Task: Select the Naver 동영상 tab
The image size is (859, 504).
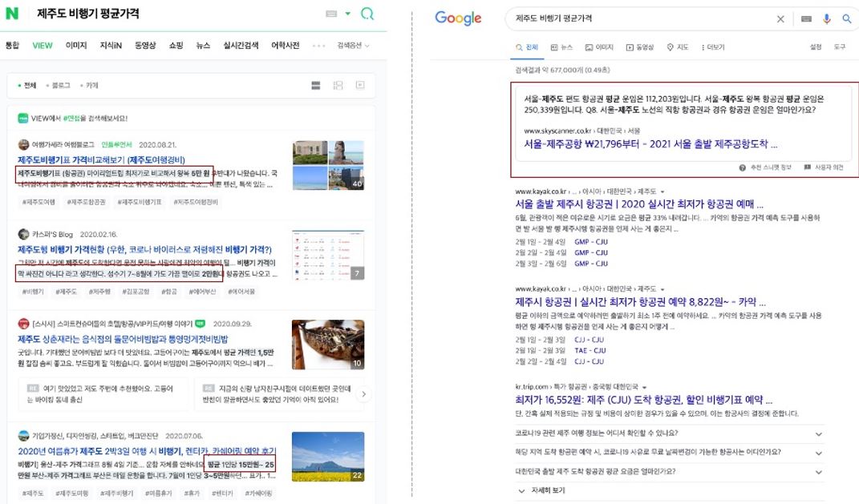Action: tap(145, 46)
